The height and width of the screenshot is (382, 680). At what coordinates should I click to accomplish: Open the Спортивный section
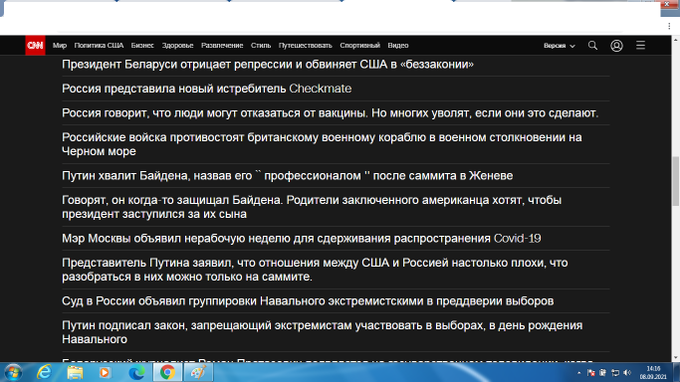pos(360,46)
